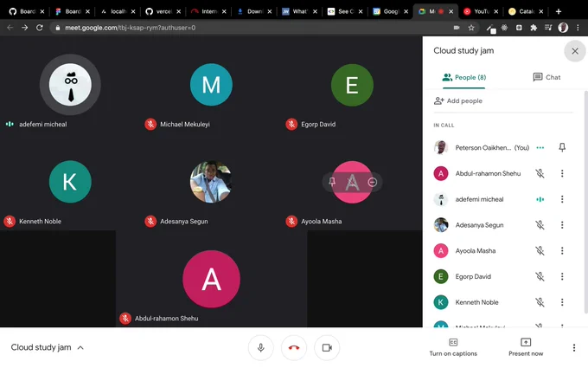Click Adesanya Segun's photo tile

pyautogui.click(x=211, y=182)
